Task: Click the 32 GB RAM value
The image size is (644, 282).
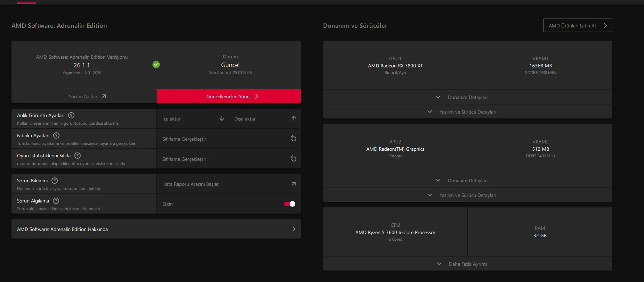Action: click(540, 235)
